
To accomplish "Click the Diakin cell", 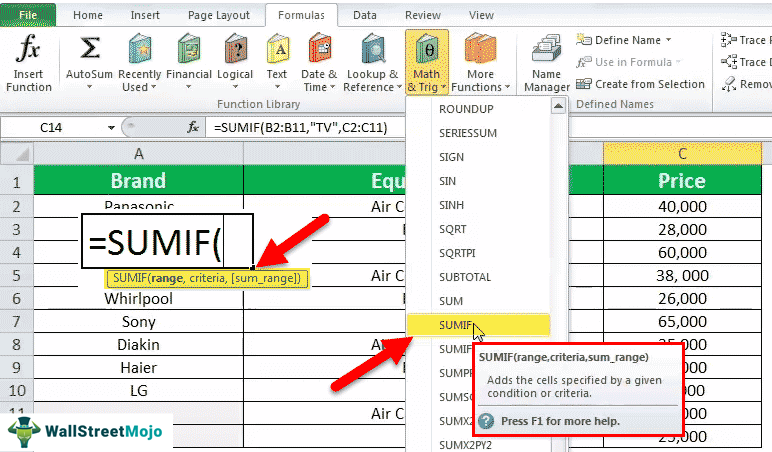I will pos(138,344).
